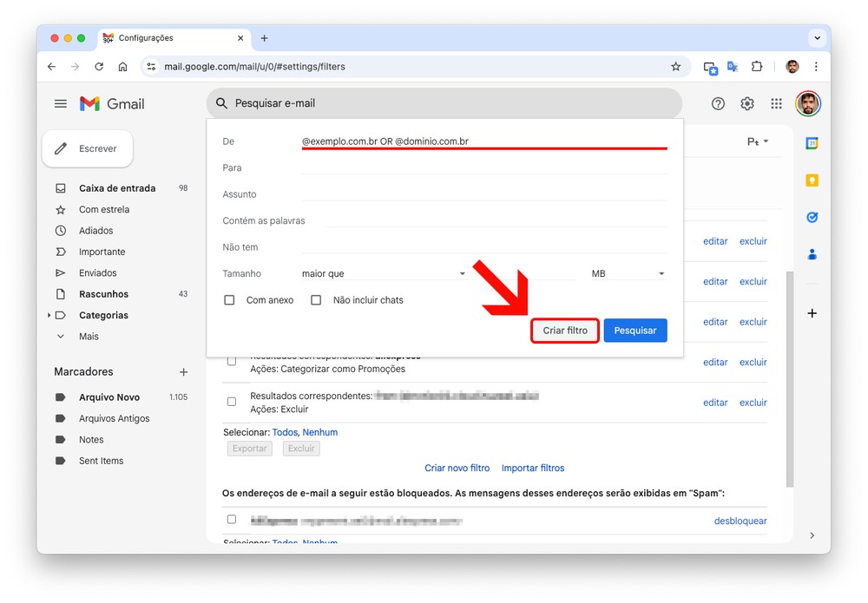Select the filter with Ações: Excluir
The height and width of the screenshot is (603, 868).
[232, 402]
